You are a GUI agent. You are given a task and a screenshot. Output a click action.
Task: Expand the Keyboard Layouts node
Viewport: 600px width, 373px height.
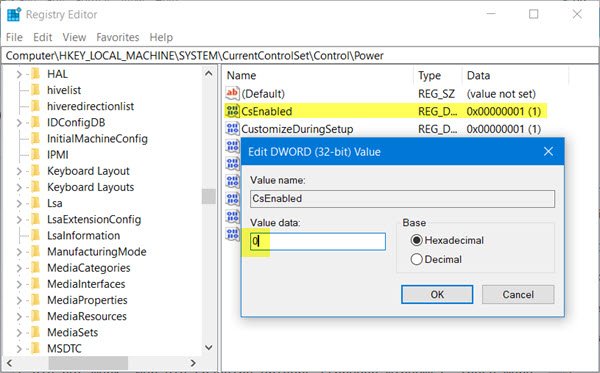tap(19, 187)
